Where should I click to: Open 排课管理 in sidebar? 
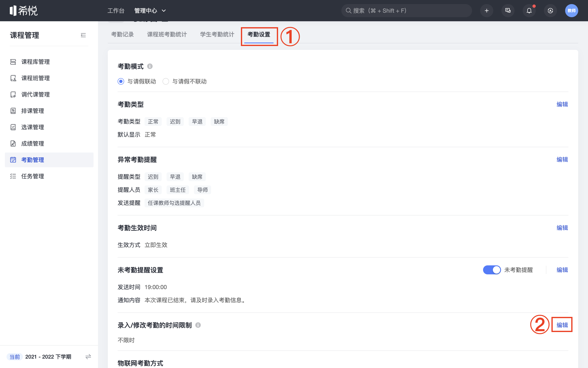pos(49,111)
